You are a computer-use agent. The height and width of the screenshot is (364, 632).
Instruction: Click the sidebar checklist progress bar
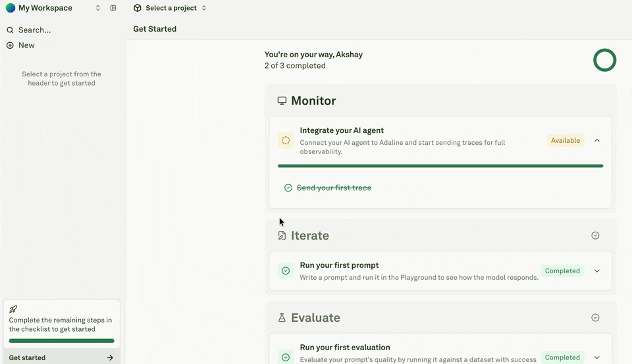point(62,340)
